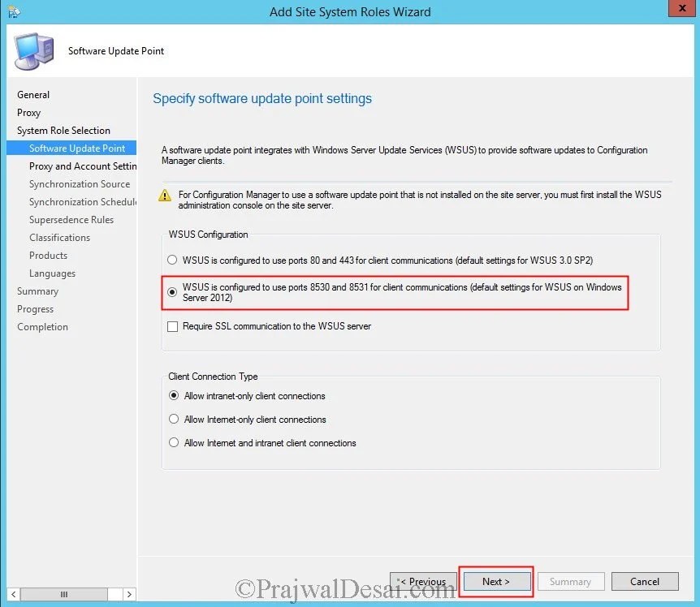Choose Allow Internet-only client connections
The width and height of the screenshot is (700, 607).
[x=171, y=420]
